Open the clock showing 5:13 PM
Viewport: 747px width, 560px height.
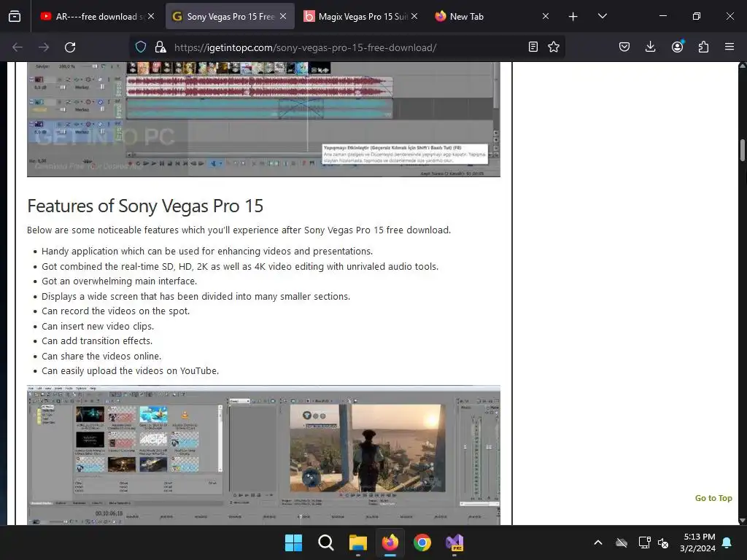698,542
